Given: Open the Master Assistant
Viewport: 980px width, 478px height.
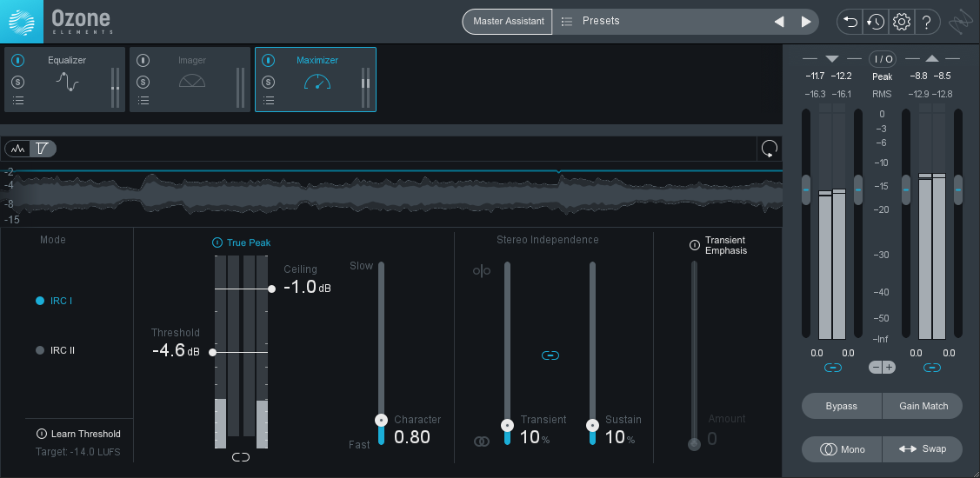Looking at the screenshot, I should point(508,21).
